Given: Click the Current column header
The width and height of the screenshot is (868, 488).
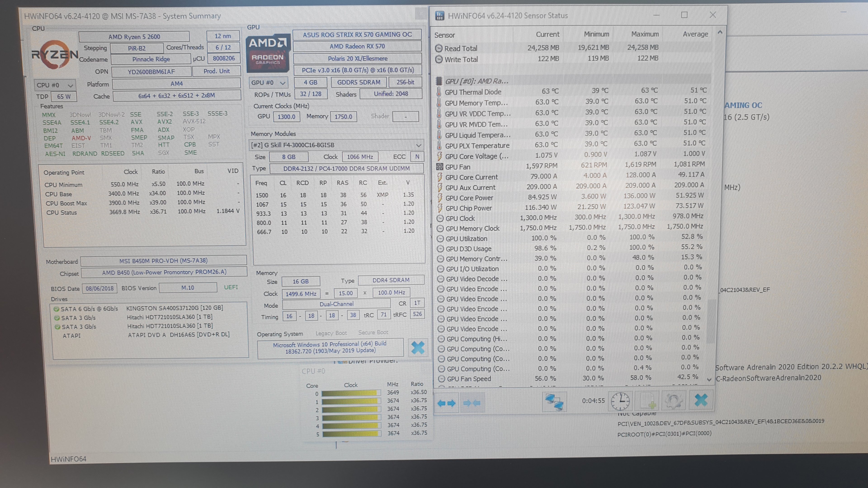Looking at the screenshot, I should point(547,34).
